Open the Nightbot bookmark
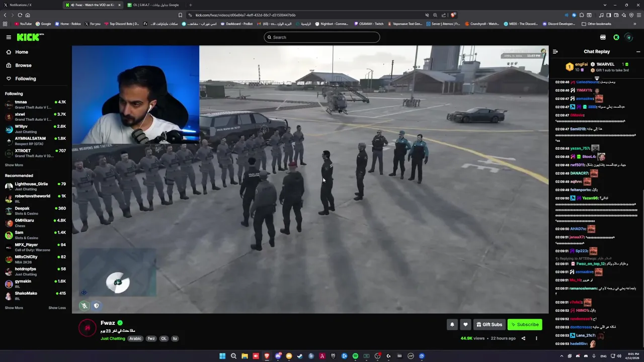This screenshot has height=362, width=644. pyautogui.click(x=331, y=24)
